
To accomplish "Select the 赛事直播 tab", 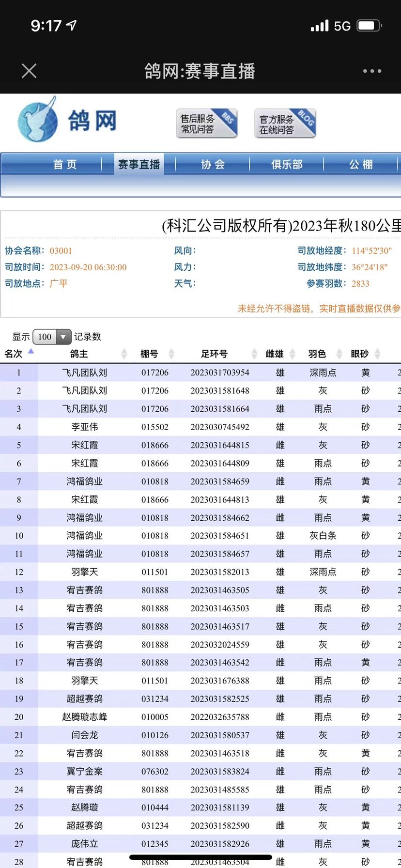I will click(139, 165).
